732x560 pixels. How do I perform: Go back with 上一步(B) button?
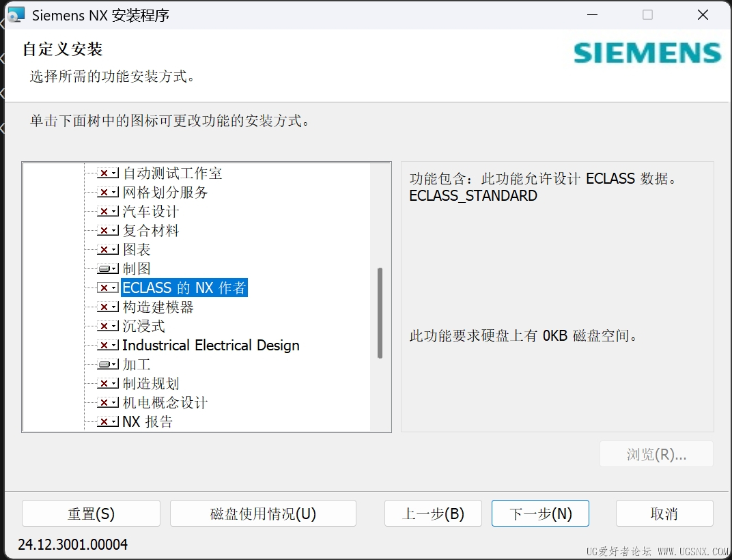(433, 514)
